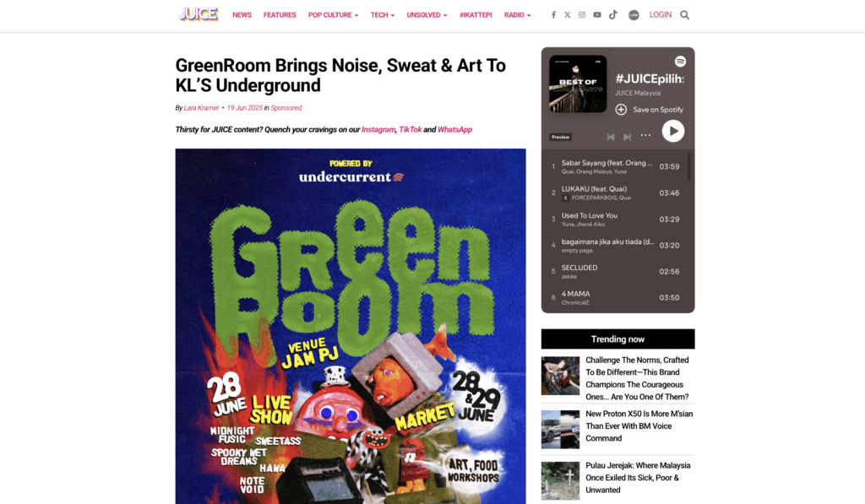Open the #IKATTEPI menu item
Screen dimensions: 865x504
pyautogui.click(x=476, y=15)
